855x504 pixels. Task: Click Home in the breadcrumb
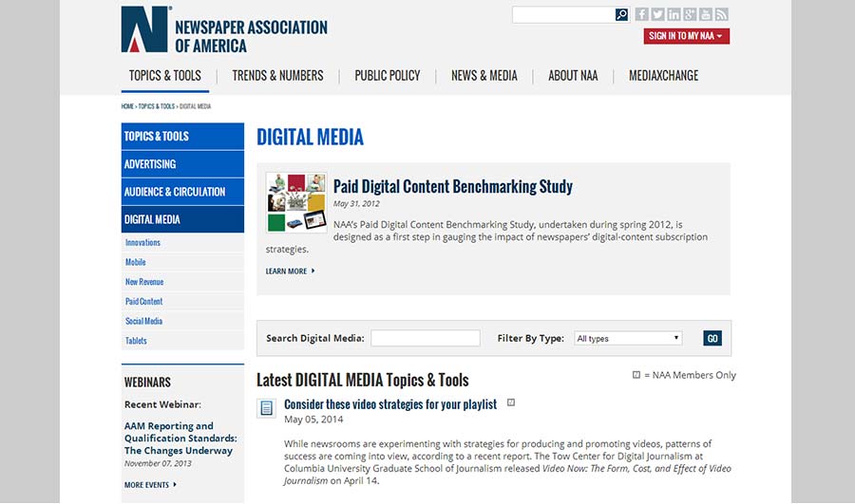127,106
